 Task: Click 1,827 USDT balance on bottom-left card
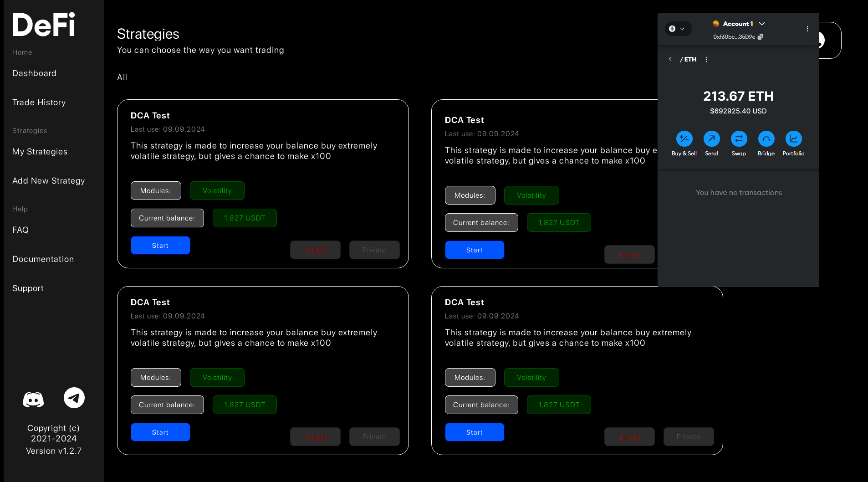click(245, 405)
